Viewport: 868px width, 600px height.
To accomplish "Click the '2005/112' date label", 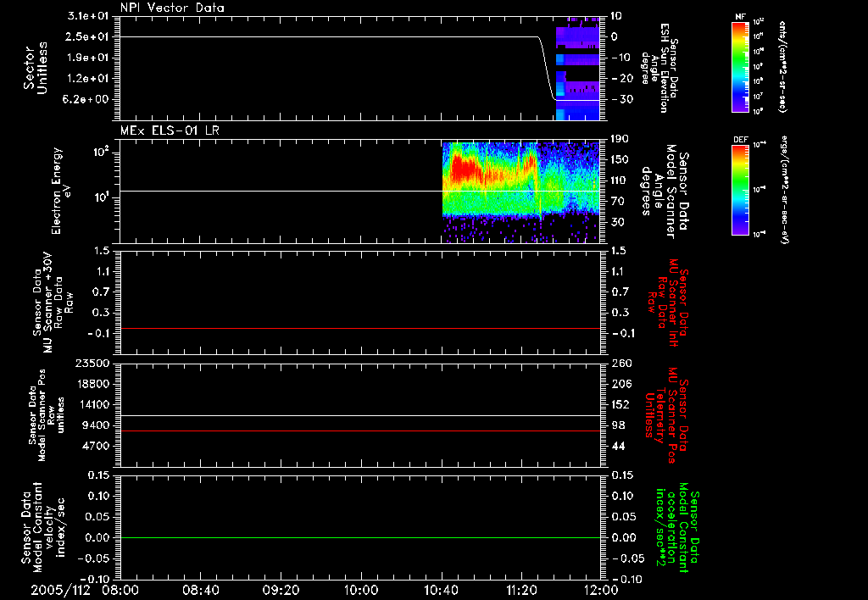I will pyautogui.click(x=60, y=590).
